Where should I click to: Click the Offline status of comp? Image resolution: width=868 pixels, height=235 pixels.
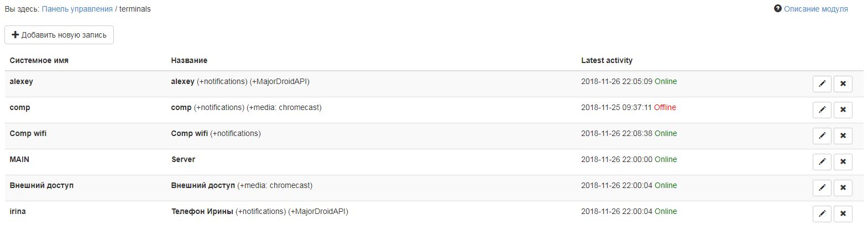[x=665, y=107]
